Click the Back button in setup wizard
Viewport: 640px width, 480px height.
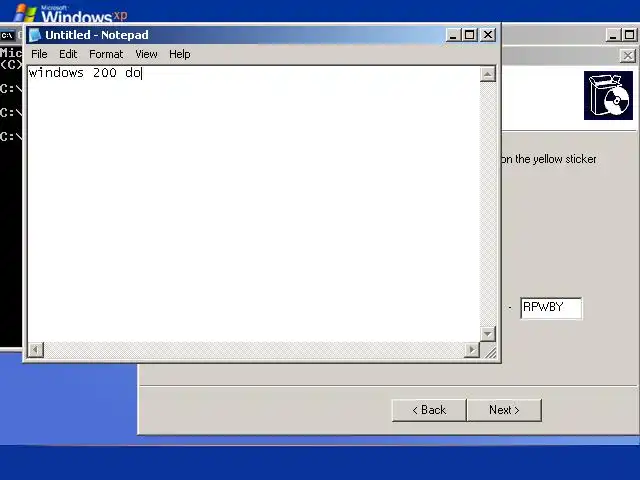click(x=429, y=410)
